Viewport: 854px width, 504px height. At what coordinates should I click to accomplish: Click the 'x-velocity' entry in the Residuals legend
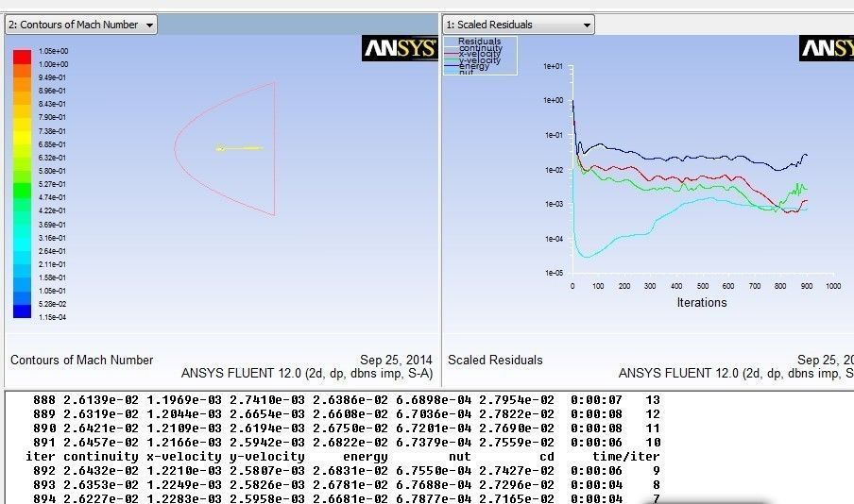479,54
